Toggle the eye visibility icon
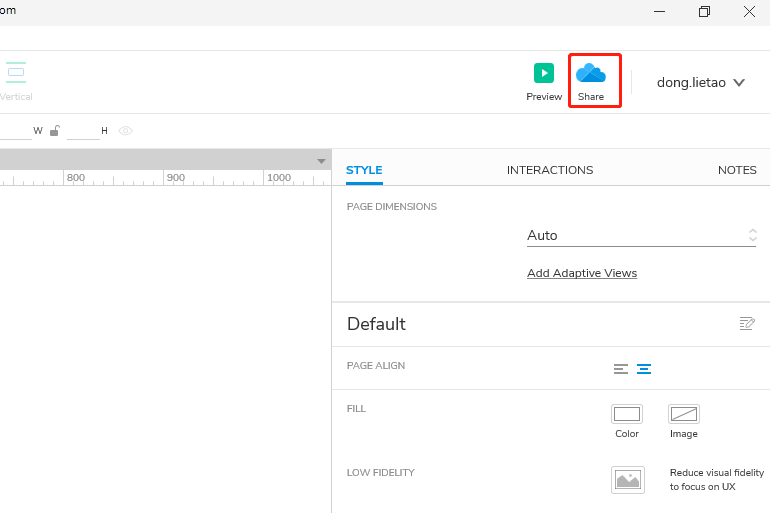 pyautogui.click(x=125, y=131)
